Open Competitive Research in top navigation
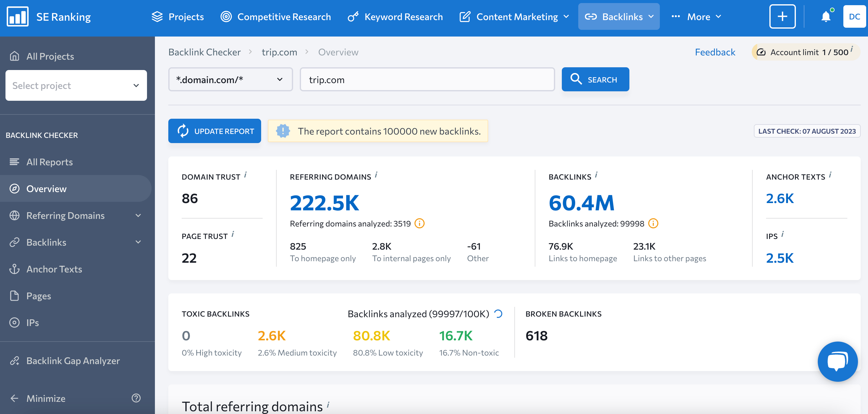Image resolution: width=868 pixels, height=414 pixels. [276, 16]
